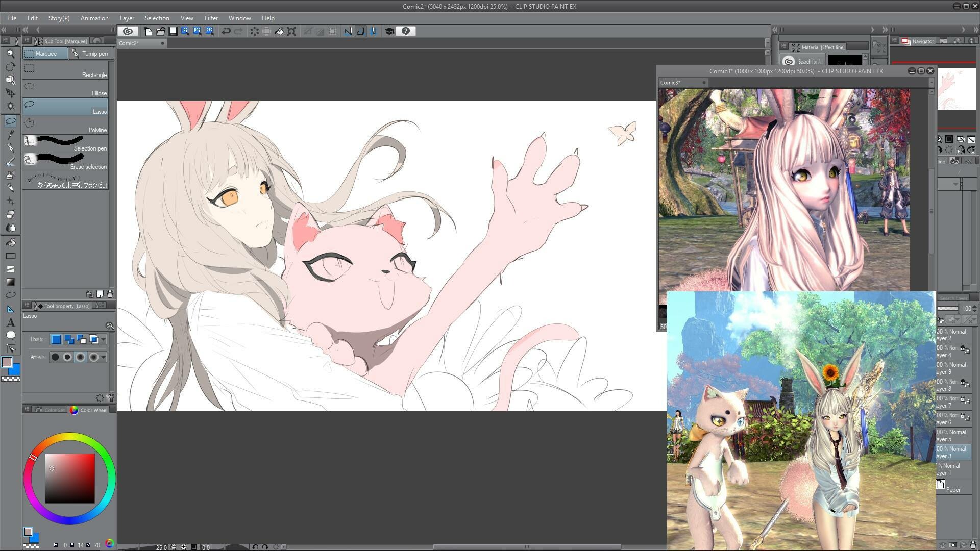Click Export as PSD toolbar icon
980x551 pixels.
point(210,31)
